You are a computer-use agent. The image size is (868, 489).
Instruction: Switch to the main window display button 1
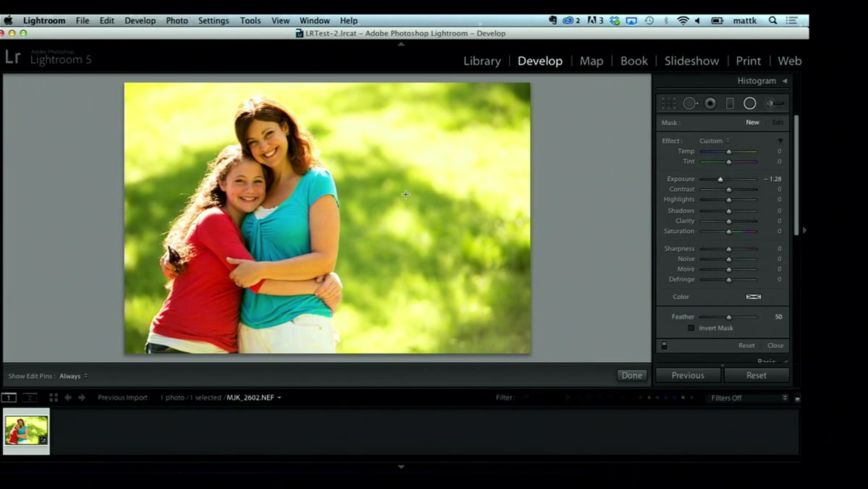tap(9, 398)
